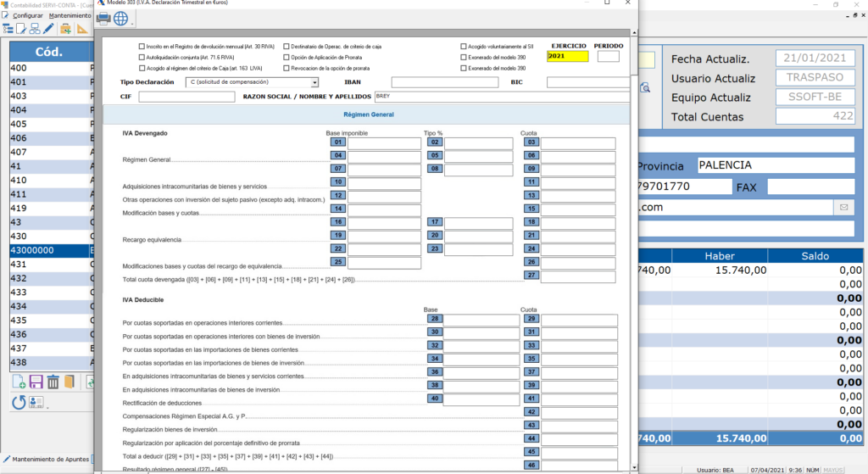868x474 pixels.
Task: Enable 'Autoliquidación conjunta (Art. 71.6 RIVA)' checkbox
Action: (142, 57)
